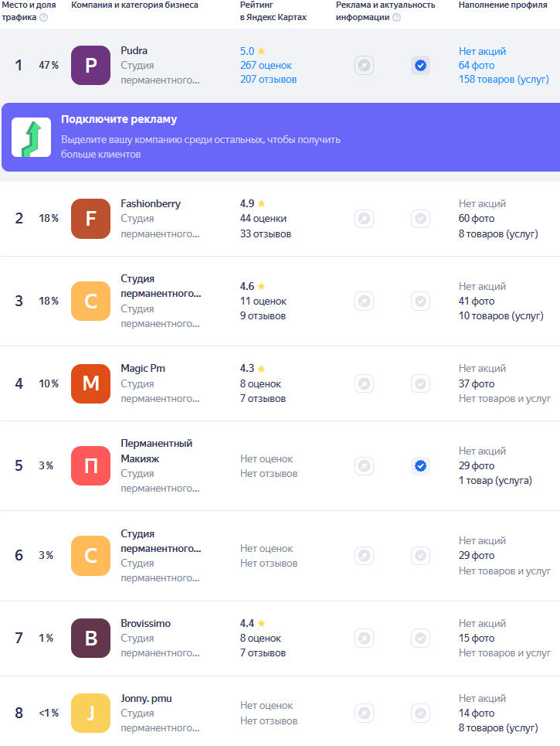This screenshot has width=560, height=746.
Task: Click the orange C avatar in row 3
Action: click(x=91, y=301)
